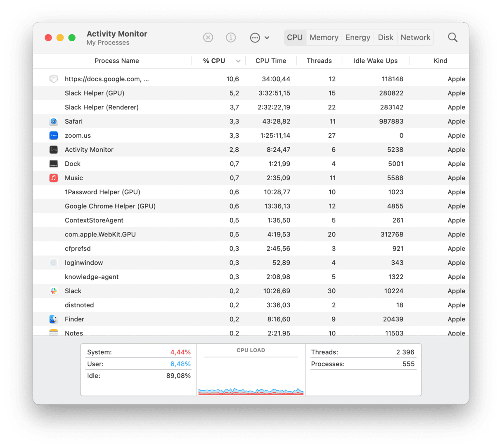
Task: Sort by the CPU Time column header
Action: coord(271,61)
